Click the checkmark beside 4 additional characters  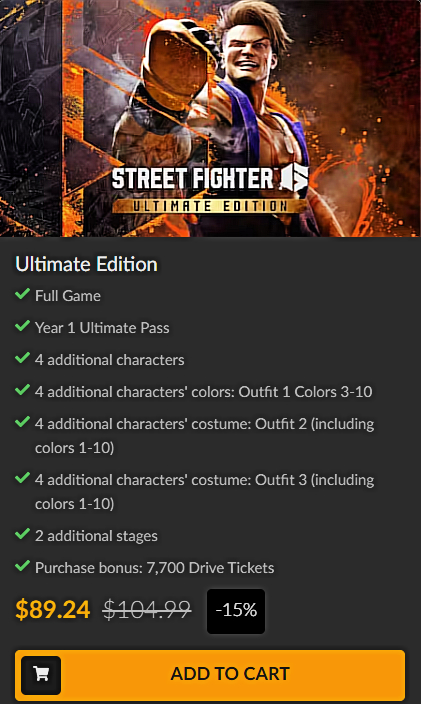(x=22, y=358)
